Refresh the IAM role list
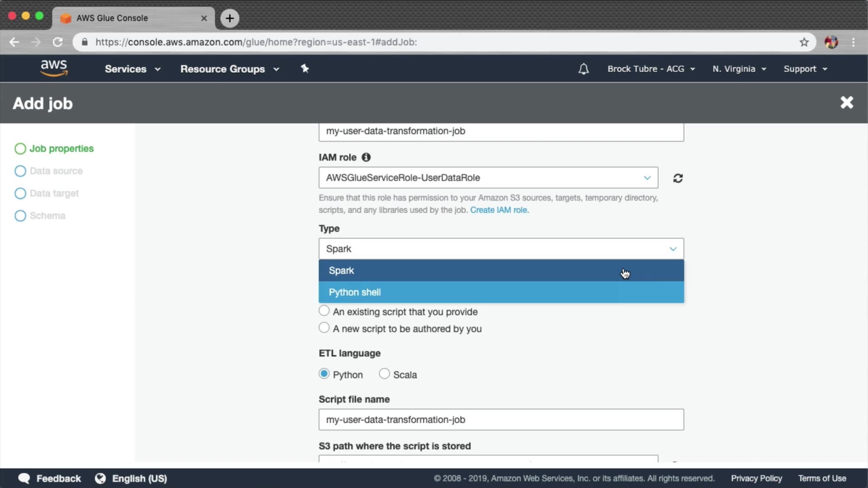868x488 pixels. 678,178
